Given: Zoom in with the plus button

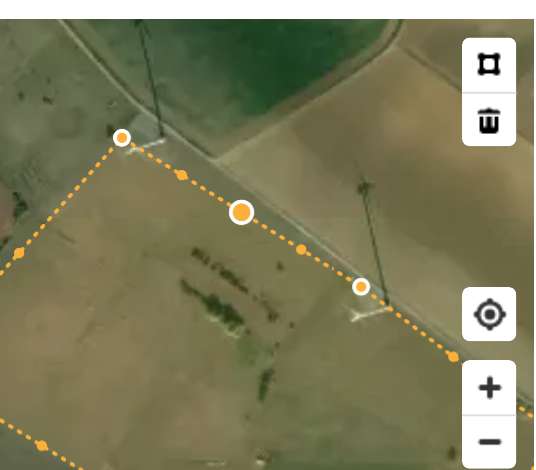Looking at the screenshot, I should (x=489, y=387).
